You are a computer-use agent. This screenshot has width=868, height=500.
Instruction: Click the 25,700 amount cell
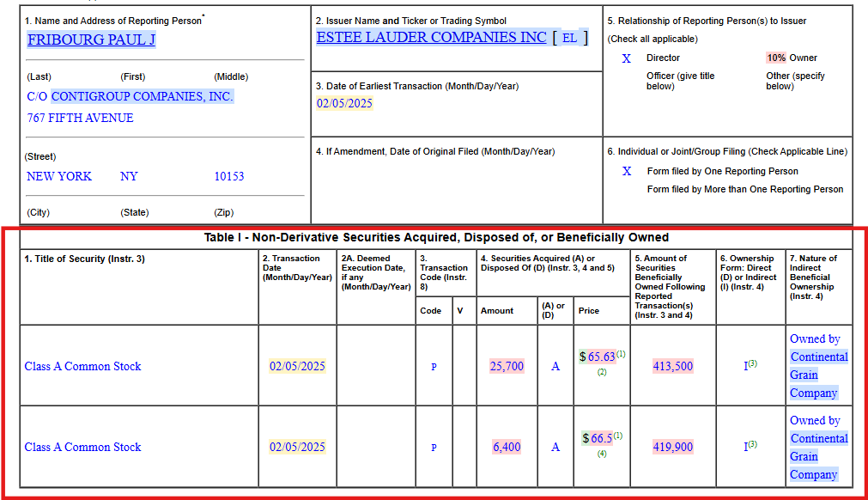pyautogui.click(x=507, y=366)
